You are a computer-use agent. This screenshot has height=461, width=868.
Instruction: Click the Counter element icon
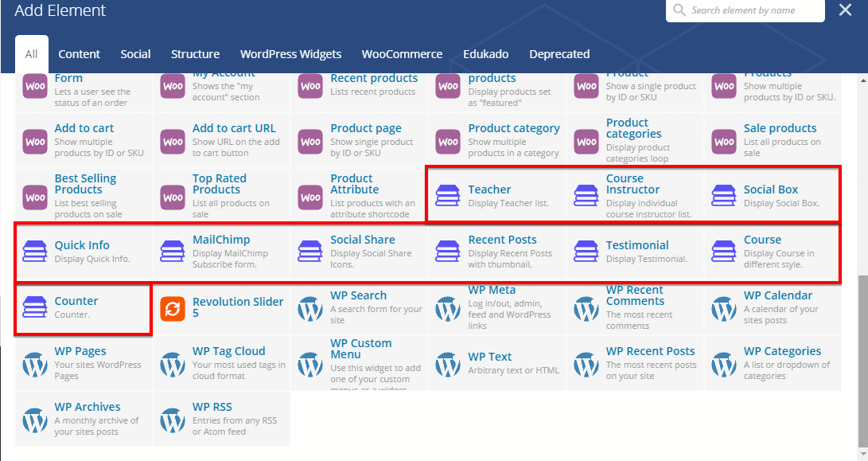35,307
